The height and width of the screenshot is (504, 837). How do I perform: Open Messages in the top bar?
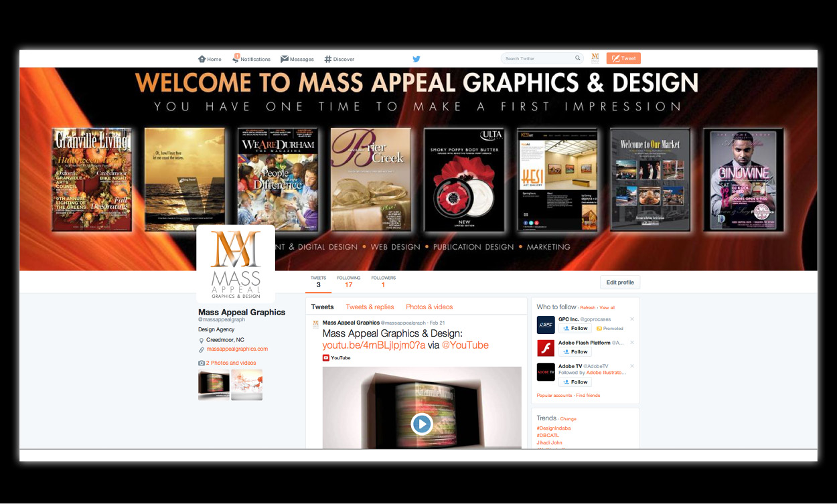pyautogui.click(x=297, y=59)
